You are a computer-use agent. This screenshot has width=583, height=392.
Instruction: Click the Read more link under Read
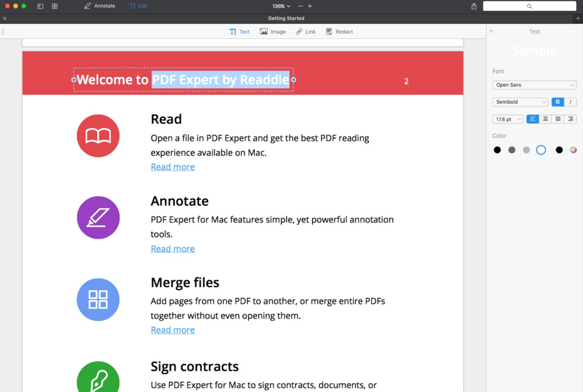click(x=172, y=167)
